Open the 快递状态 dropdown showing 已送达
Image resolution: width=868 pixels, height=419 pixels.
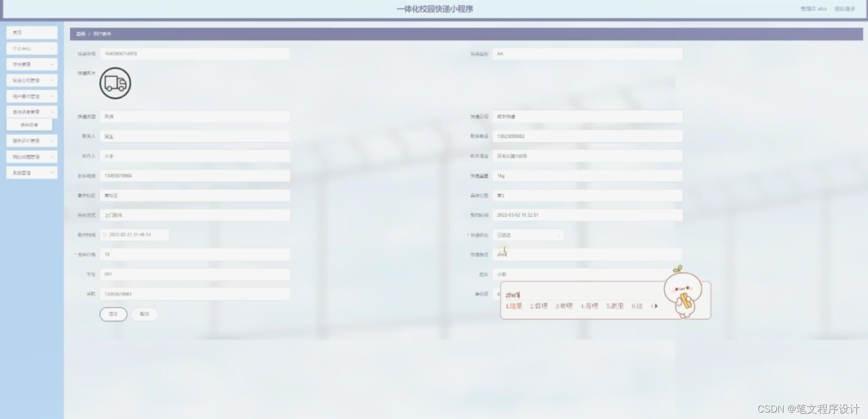[528, 235]
